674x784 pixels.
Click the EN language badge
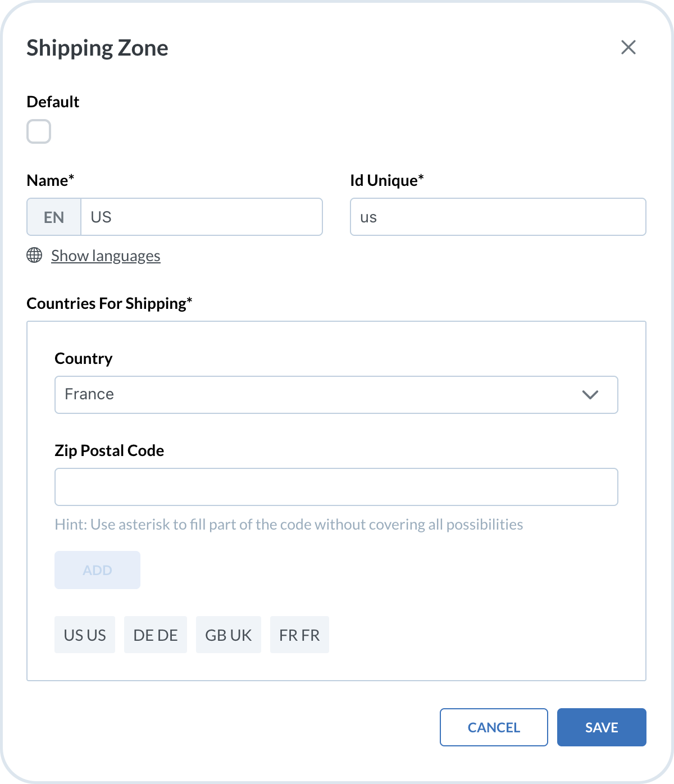54,217
